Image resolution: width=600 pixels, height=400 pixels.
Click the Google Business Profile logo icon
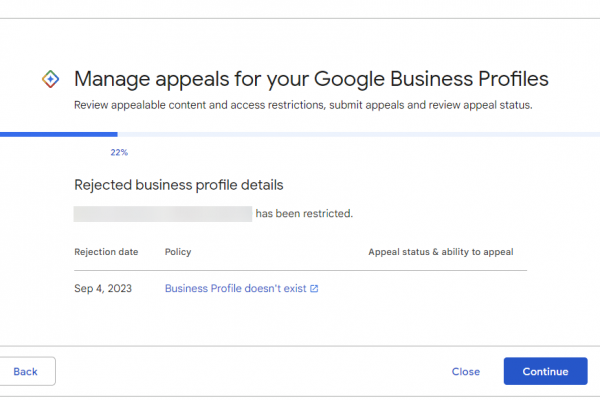52,79
